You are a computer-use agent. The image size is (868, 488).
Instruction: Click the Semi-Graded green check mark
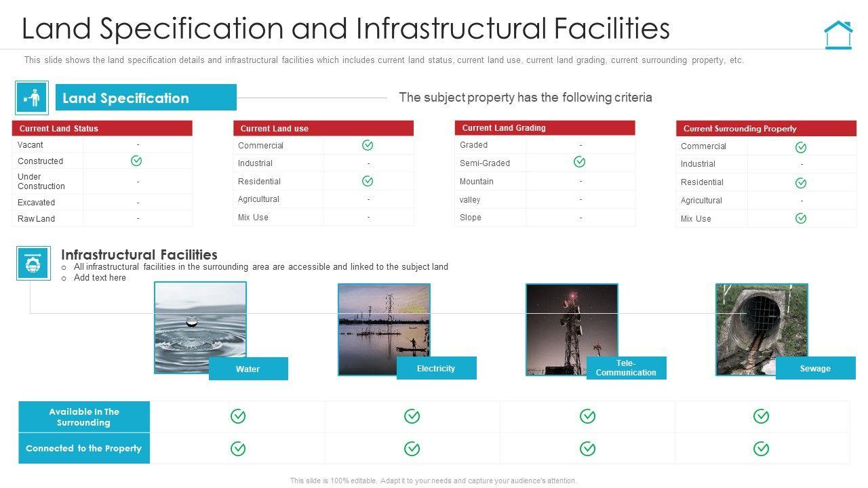pos(580,161)
